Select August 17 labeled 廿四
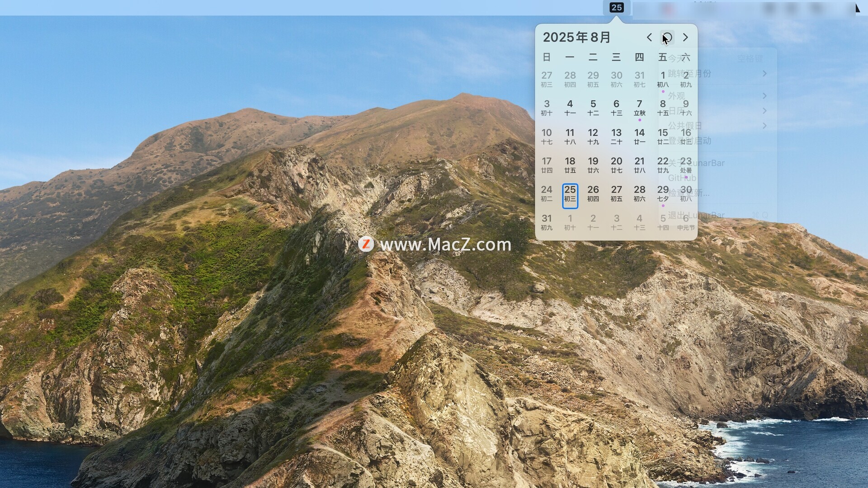 547,166
